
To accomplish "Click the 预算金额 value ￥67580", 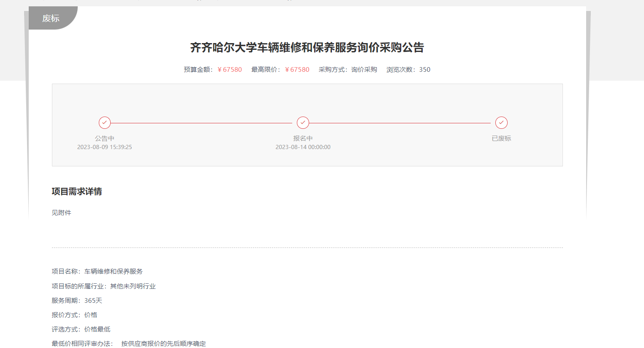I will [x=229, y=70].
